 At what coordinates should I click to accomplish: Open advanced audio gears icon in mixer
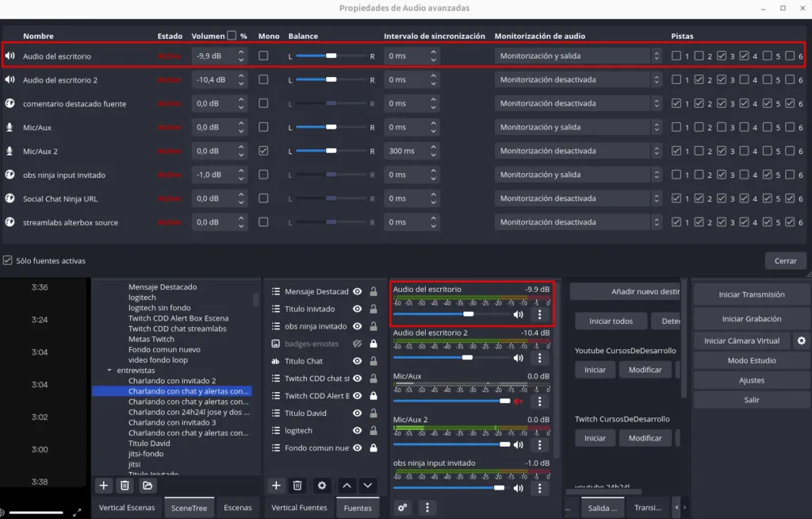pyautogui.click(x=403, y=507)
